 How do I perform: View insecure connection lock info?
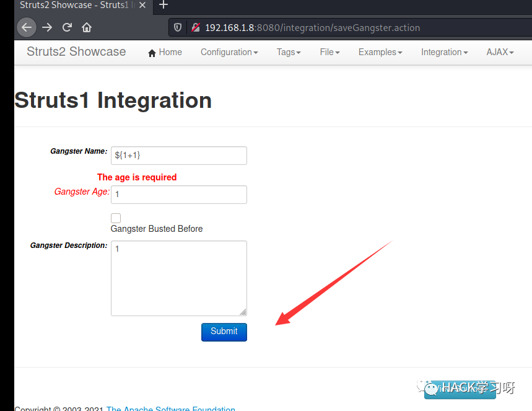coord(196,27)
